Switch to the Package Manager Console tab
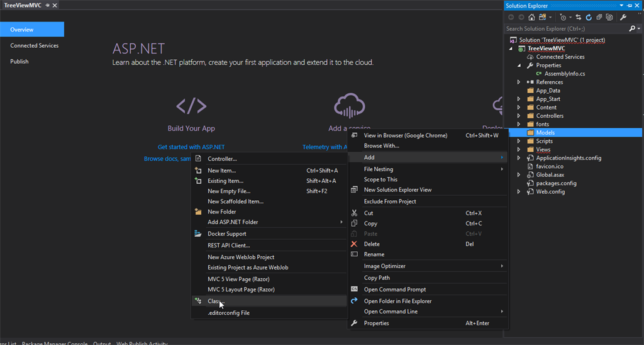The image size is (644, 345). [55, 343]
